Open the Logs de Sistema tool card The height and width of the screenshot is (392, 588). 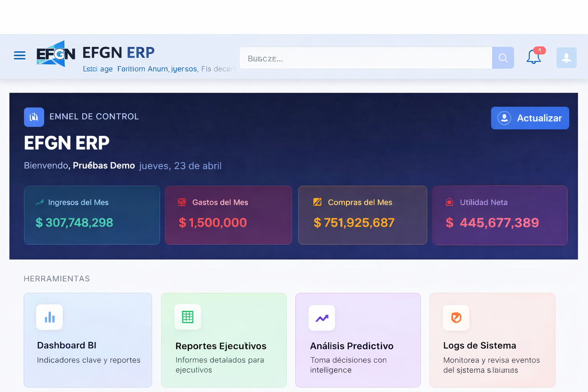click(492, 340)
